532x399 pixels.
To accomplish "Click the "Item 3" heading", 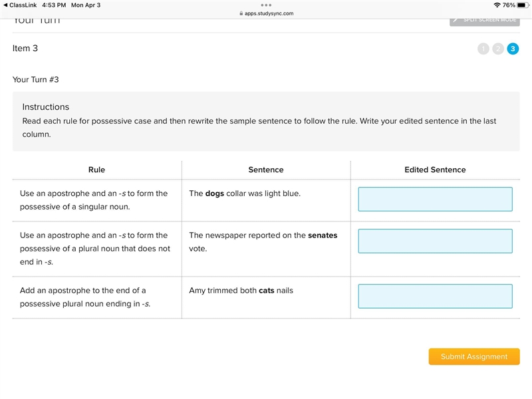I will [25, 48].
